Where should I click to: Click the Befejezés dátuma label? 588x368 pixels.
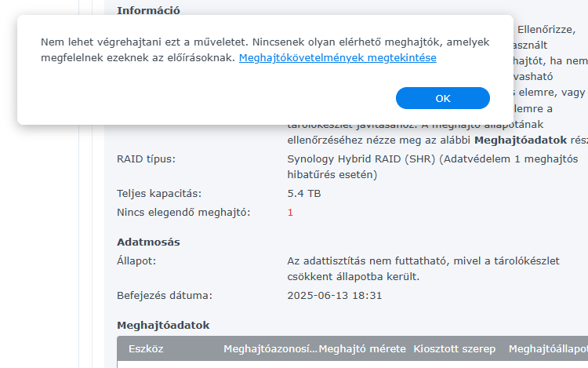165,295
